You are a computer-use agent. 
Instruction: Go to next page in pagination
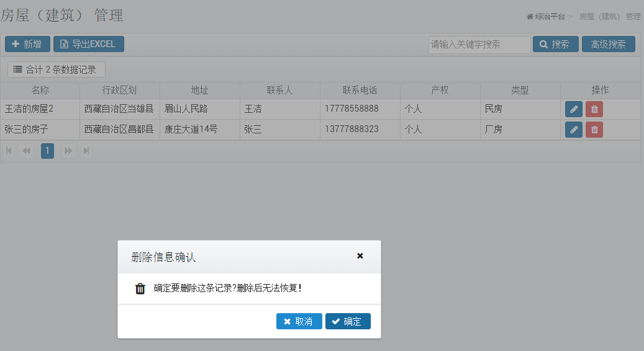point(68,151)
